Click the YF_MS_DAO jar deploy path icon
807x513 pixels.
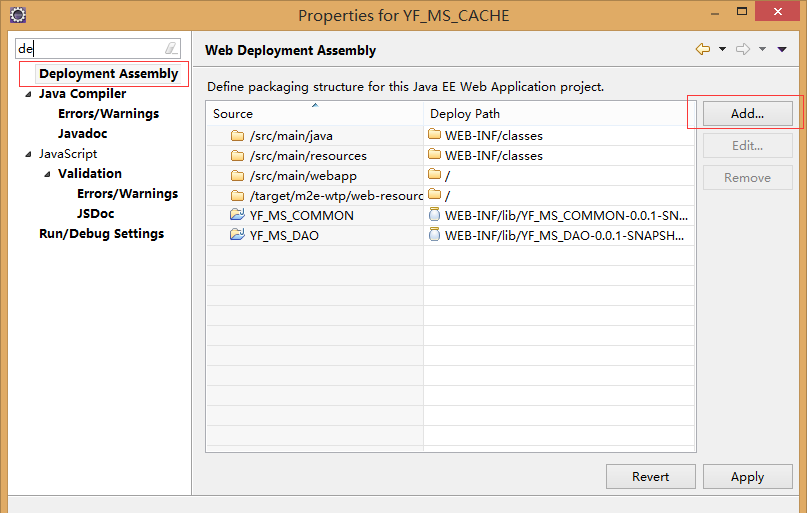coord(434,235)
